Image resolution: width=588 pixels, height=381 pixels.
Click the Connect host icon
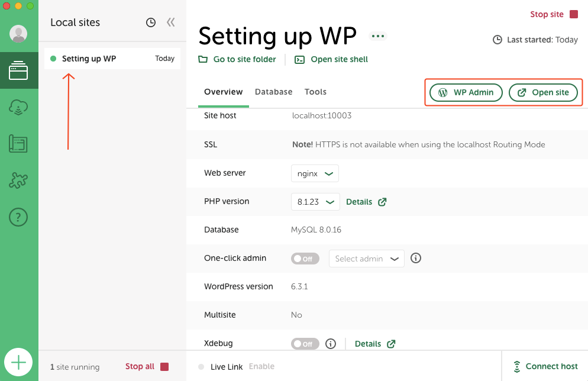tap(517, 366)
